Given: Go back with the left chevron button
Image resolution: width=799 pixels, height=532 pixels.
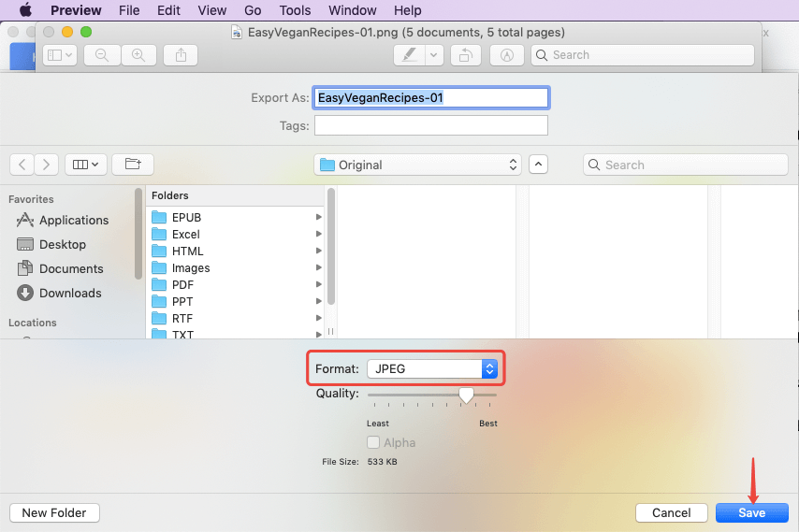Looking at the screenshot, I should pos(22,165).
